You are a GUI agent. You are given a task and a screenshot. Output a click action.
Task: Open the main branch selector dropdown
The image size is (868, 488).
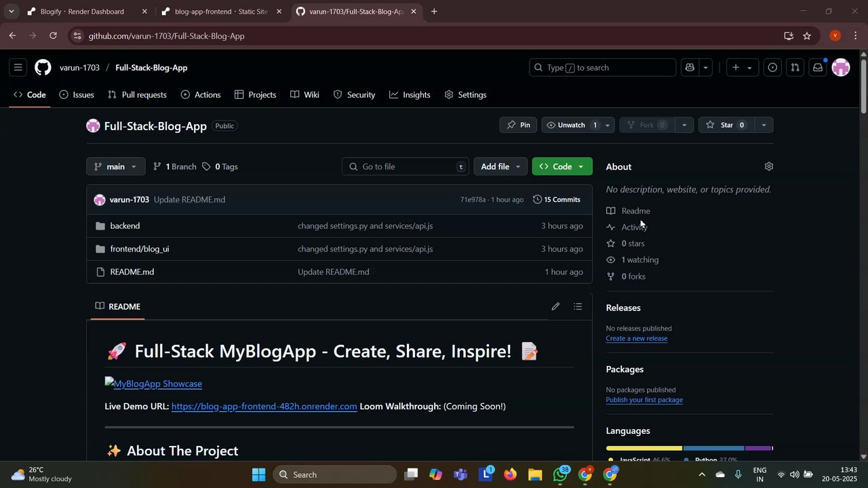(116, 167)
